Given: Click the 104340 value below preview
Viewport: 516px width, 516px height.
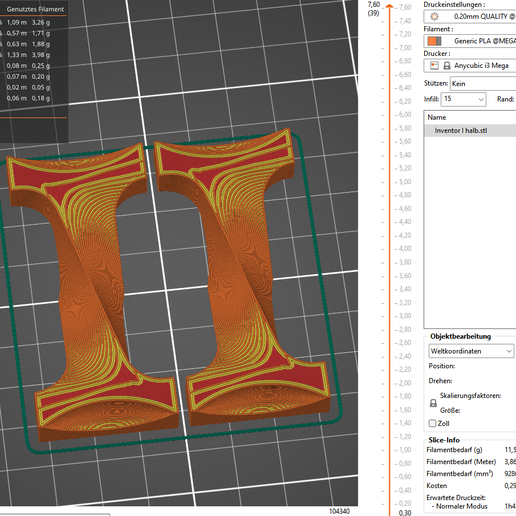Looking at the screenshot, I should pos(339,511).
